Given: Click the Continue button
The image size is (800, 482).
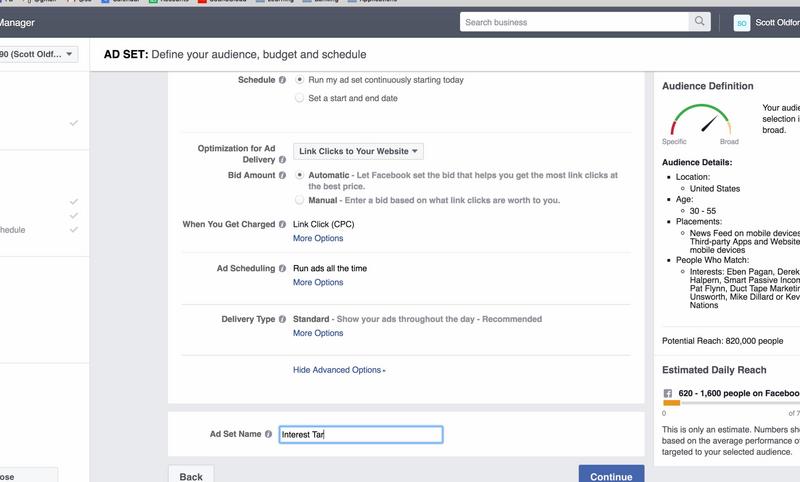Looking at the screenshot, I should pyautogui.click(x=611, y=474).
